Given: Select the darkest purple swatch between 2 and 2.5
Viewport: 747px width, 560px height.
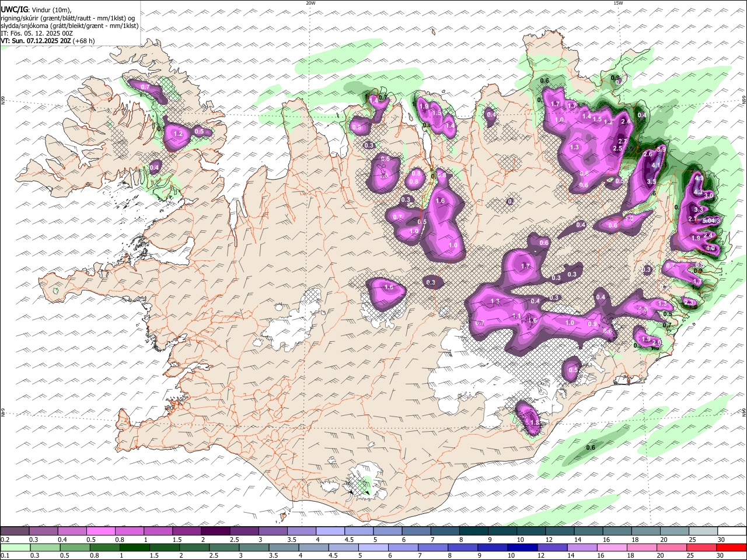Looking at the screenshot, I should click(x=215, y=531).
